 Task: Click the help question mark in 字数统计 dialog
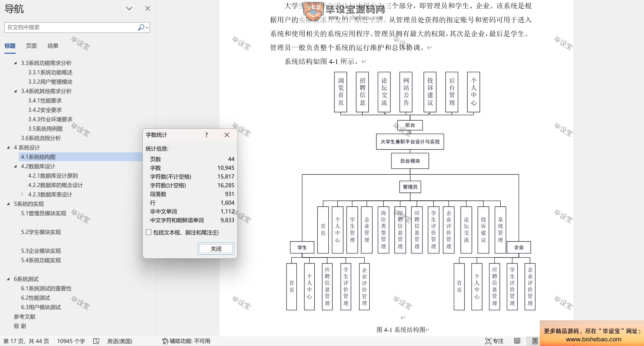click(206, 135)
